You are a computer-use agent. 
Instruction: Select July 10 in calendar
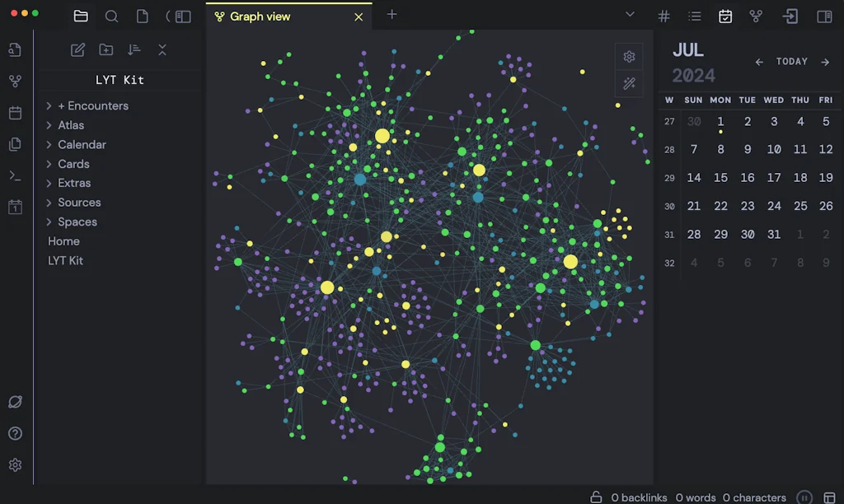tap(773, 150)
